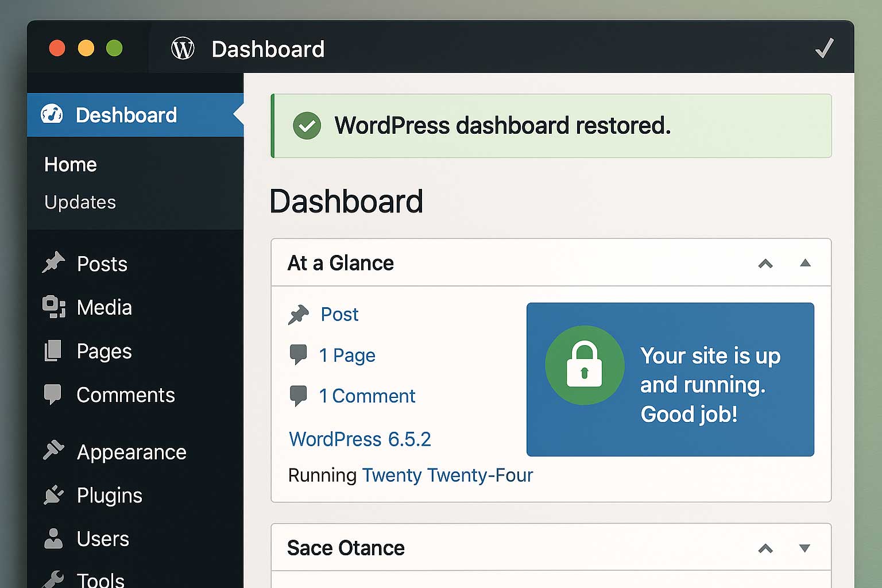
Task: Click the 1 Comment link
Action: tap(367, 396)
